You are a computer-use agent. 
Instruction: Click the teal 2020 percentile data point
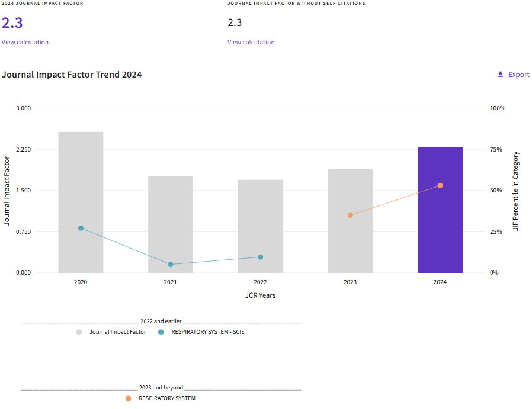tap(81, 228)
